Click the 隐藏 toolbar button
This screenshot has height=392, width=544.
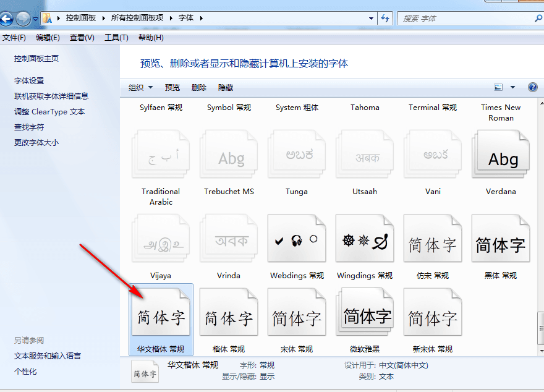226,88
